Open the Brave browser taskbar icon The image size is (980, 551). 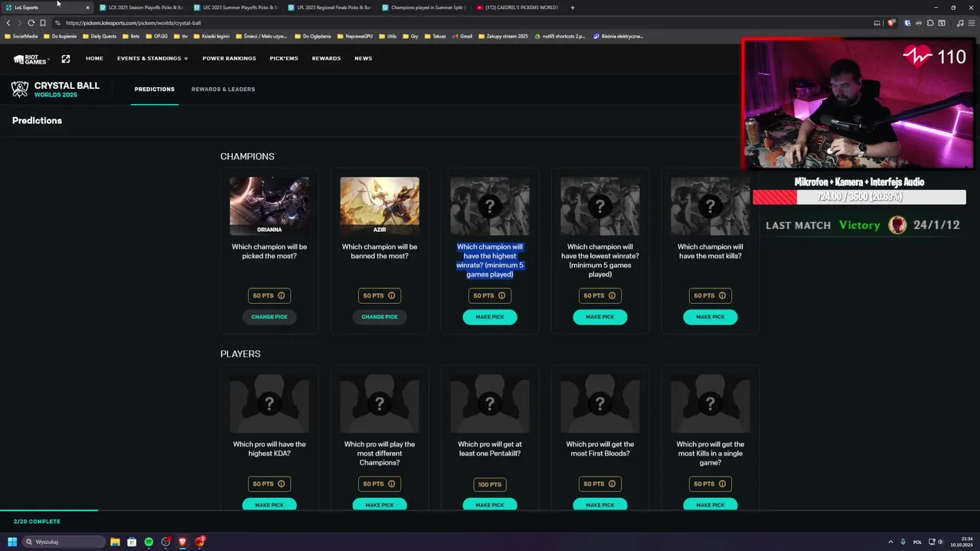click(182, 542)
